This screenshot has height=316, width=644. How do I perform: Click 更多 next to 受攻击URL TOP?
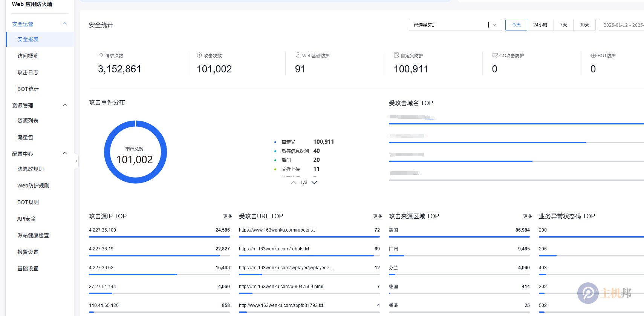(378, 216)
